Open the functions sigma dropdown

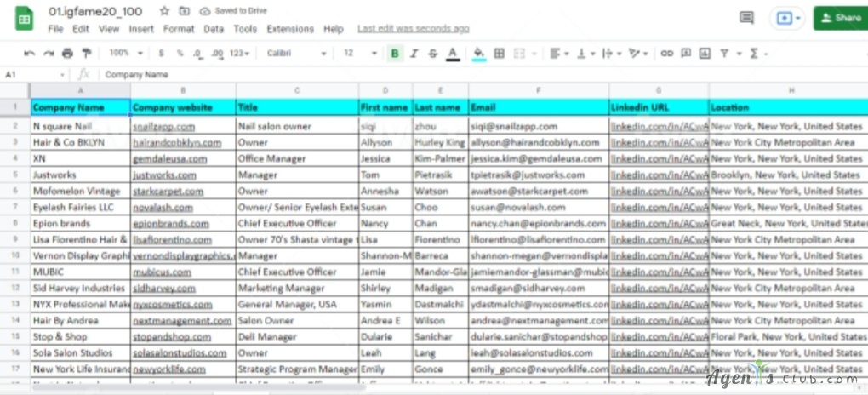(758, 53)
